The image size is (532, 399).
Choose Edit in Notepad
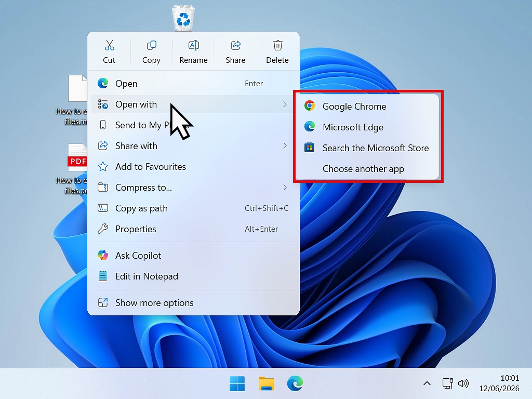pyautogui.click(x=193, y=276)
